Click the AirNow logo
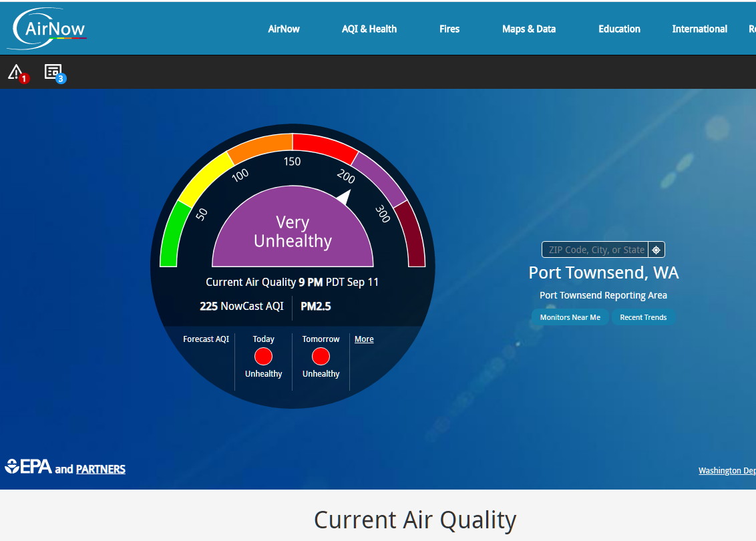Viewport: 756px width, 541px height. click(47, 28)
